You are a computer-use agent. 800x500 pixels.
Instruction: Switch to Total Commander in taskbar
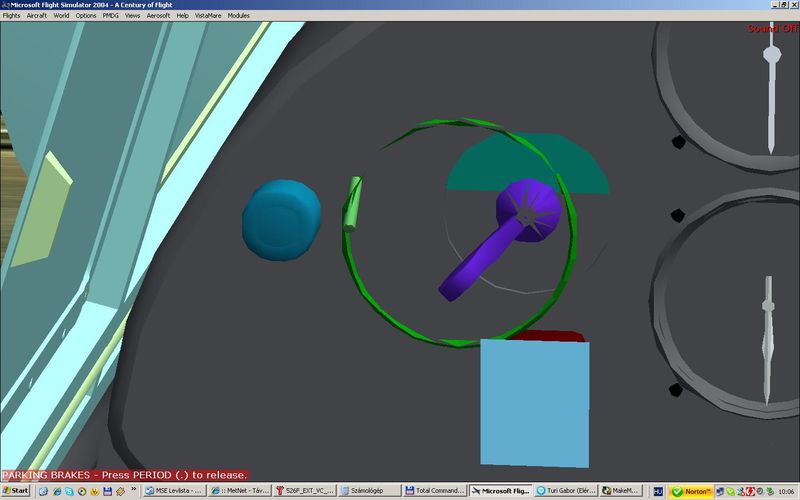(436, 491)
